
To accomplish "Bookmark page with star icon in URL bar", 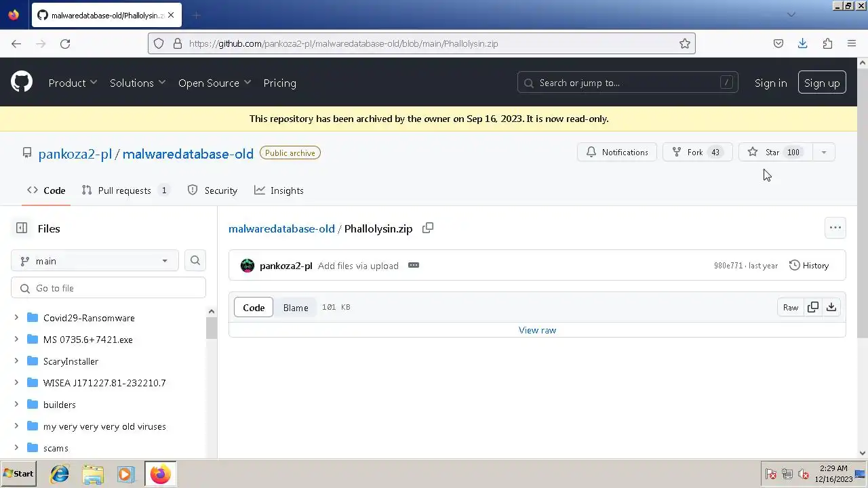I will coord(685,43).
